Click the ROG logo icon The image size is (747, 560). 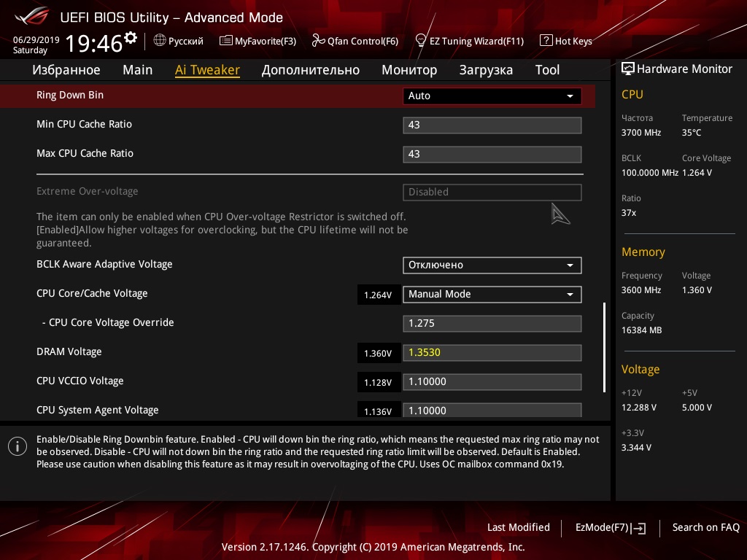tap(32, 17)
